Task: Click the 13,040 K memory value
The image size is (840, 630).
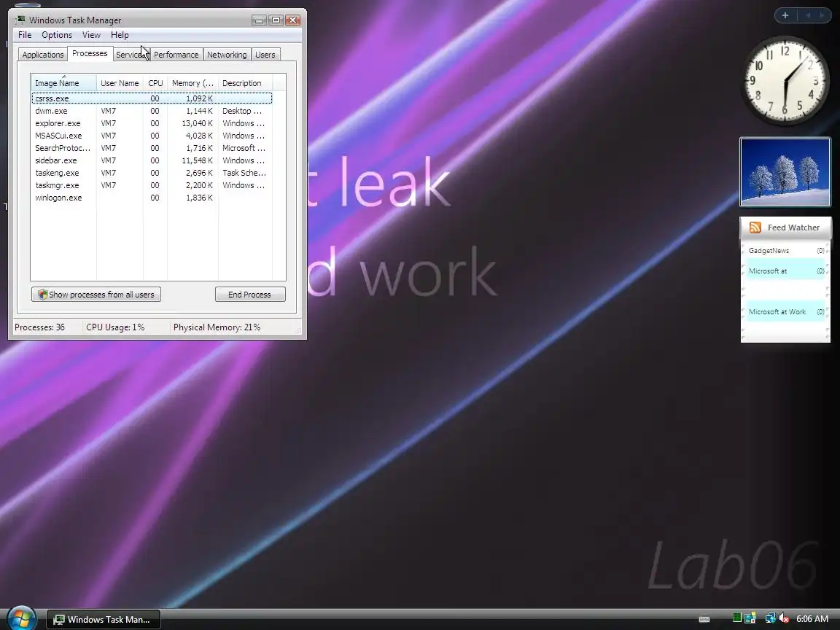Action: [197, 123]
